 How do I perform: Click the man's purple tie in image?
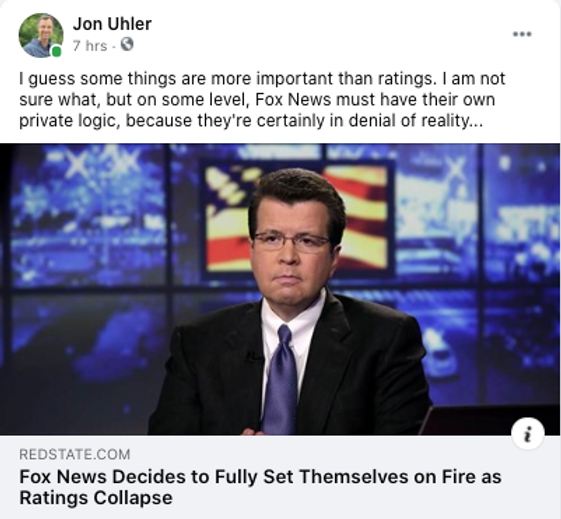(282, 379)
